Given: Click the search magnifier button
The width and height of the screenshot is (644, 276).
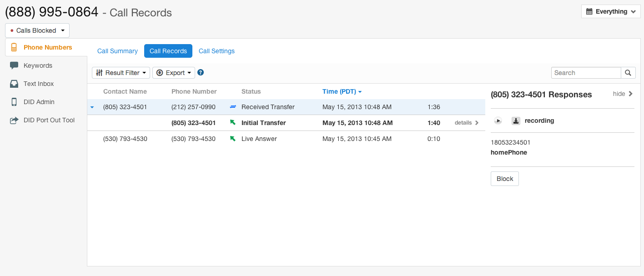Looking at the screenshot, I should pyautogui.click(x=628, y=73).
